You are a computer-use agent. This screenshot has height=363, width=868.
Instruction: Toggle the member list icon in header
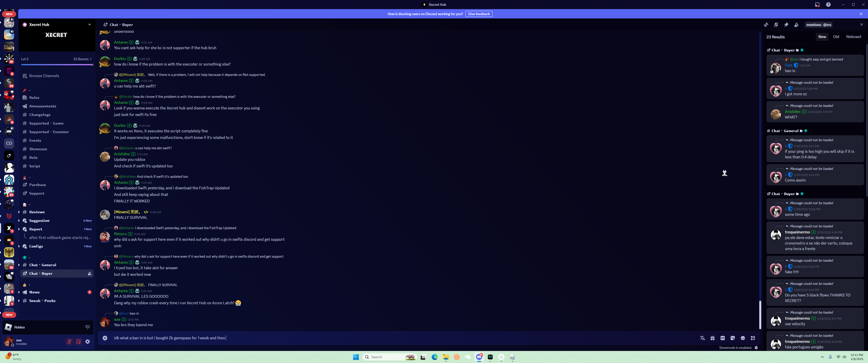coord(796,25)
